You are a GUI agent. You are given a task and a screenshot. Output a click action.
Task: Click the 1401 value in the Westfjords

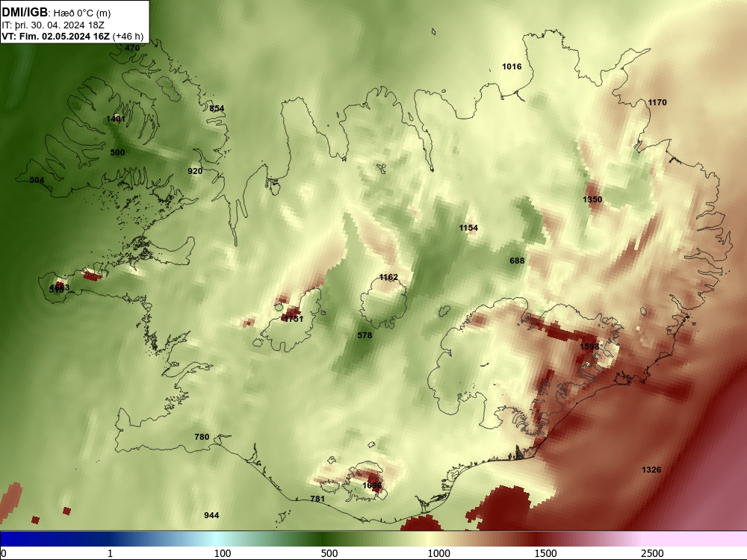[116, 119]
